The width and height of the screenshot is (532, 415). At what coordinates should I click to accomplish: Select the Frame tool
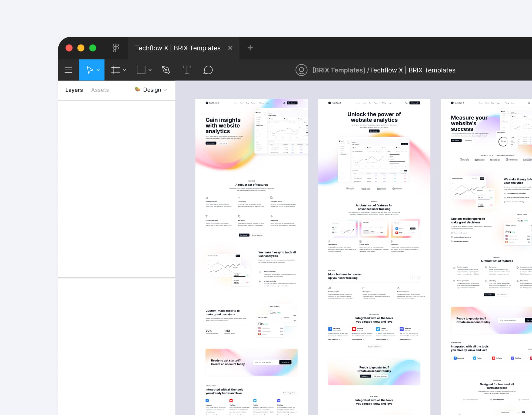116,70
